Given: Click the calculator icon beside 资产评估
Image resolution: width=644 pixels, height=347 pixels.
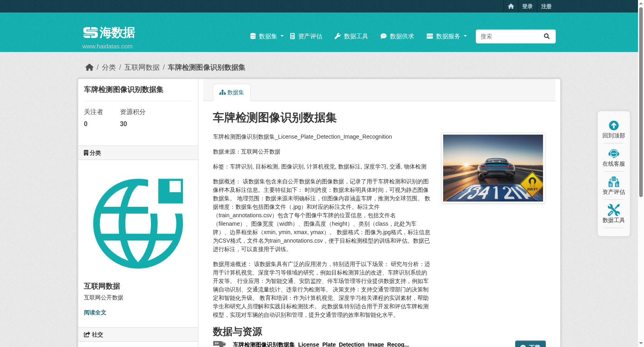Looking at the screenshot, I should point(293,36).
